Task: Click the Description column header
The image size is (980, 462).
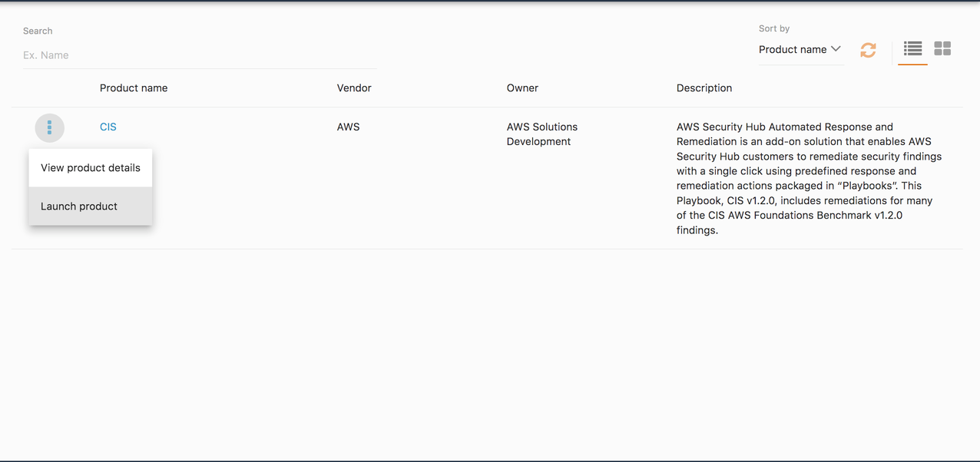Action: (x=704, y=88)
